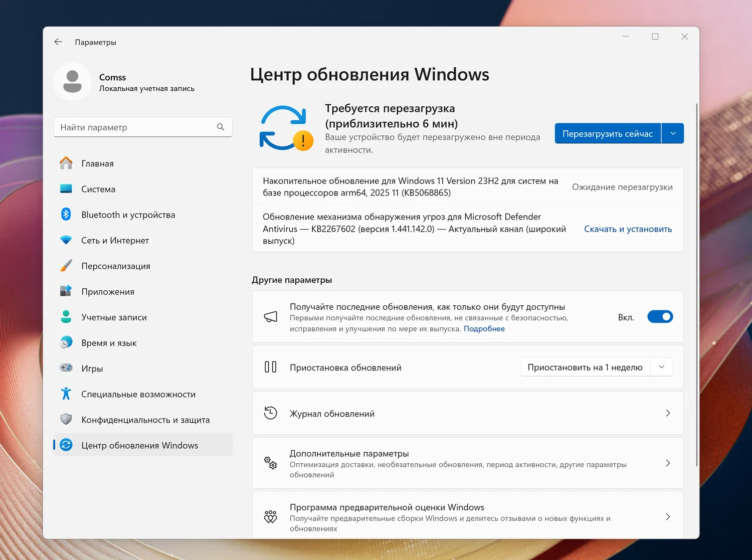The width and height of the screenshot is (752, 560).
Task: Select Сеть и Интернет in sidebar
Action: tap(143, 240)
